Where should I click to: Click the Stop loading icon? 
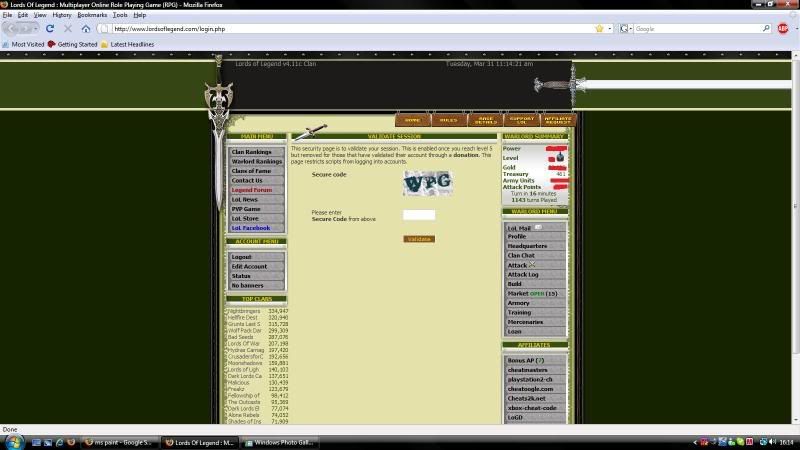click(x=67, y=29)
